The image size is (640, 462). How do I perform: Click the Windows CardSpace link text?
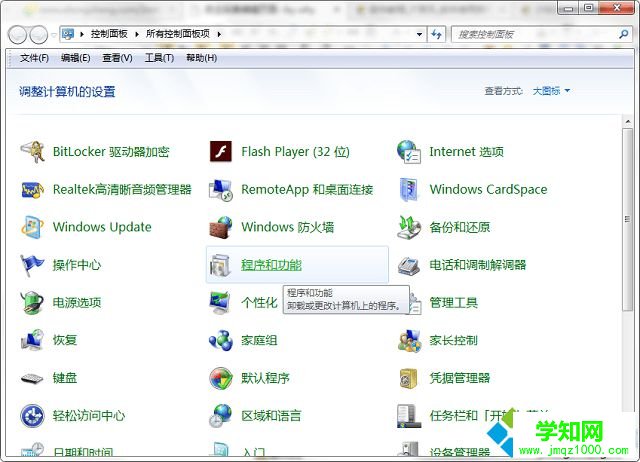tap(488, 189)
